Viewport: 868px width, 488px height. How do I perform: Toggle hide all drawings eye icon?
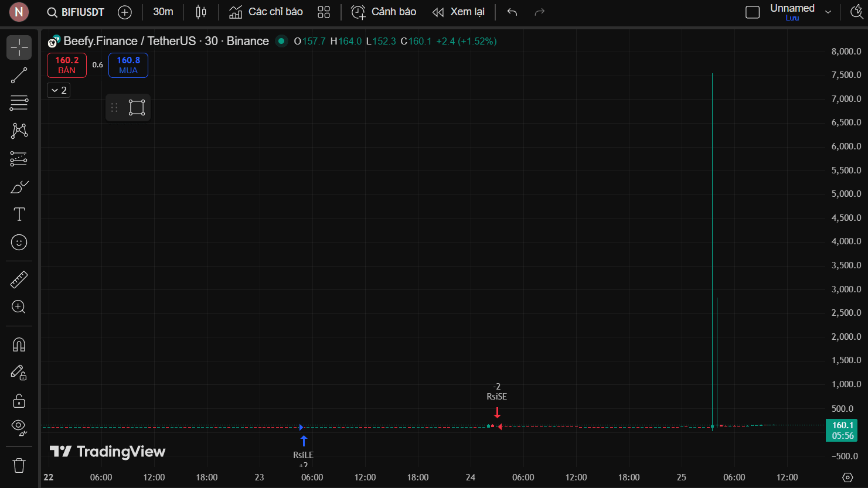(19, 428)
